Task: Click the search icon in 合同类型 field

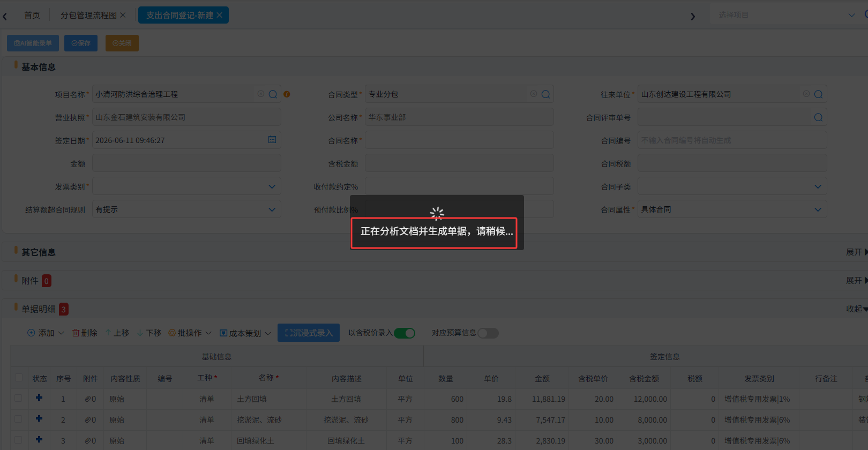Action: click(x=545, y=94)
